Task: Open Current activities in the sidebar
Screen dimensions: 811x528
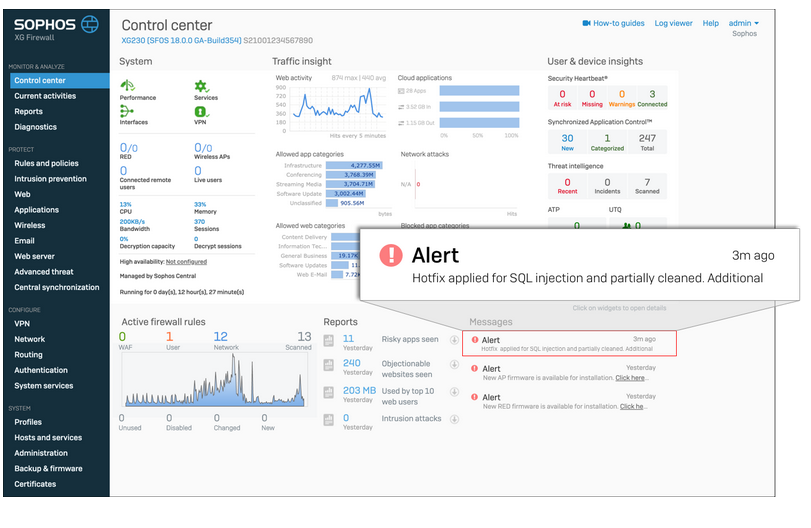Action: click(45, 96)
